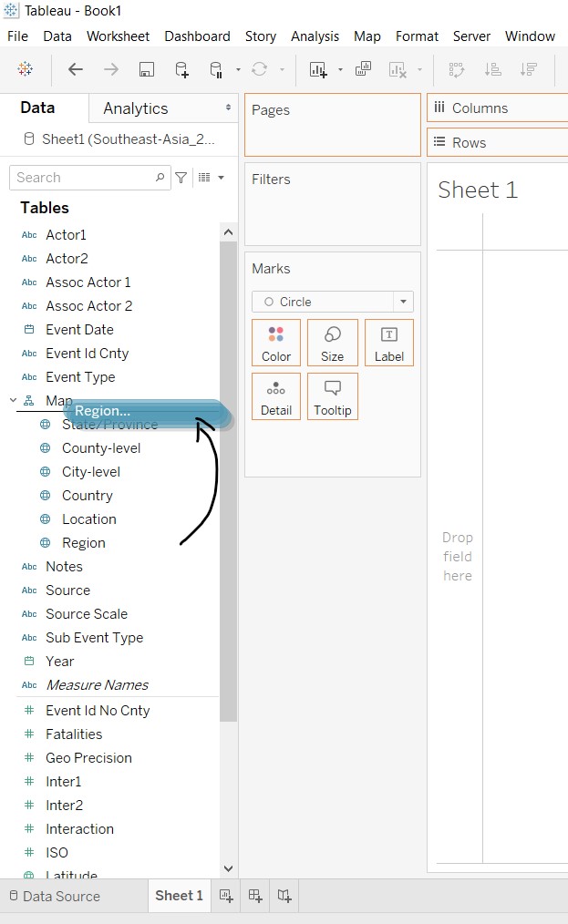Click the New Dashboard icon at bottom
This screenshot has width=568, height=924.
pyautogui.click(x=255, y=896)
